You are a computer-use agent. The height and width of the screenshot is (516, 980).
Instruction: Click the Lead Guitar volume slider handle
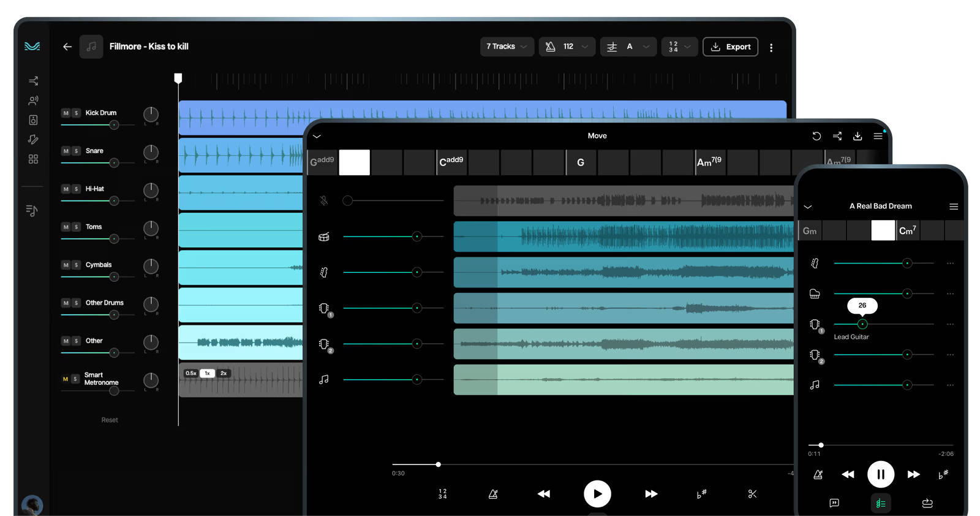tap(862, 324)
